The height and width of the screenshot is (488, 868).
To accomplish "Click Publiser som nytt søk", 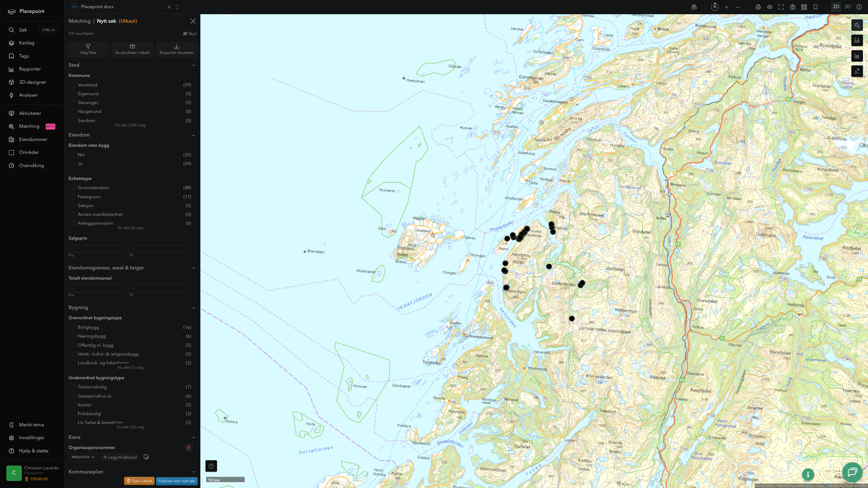I will click(177, 481).
